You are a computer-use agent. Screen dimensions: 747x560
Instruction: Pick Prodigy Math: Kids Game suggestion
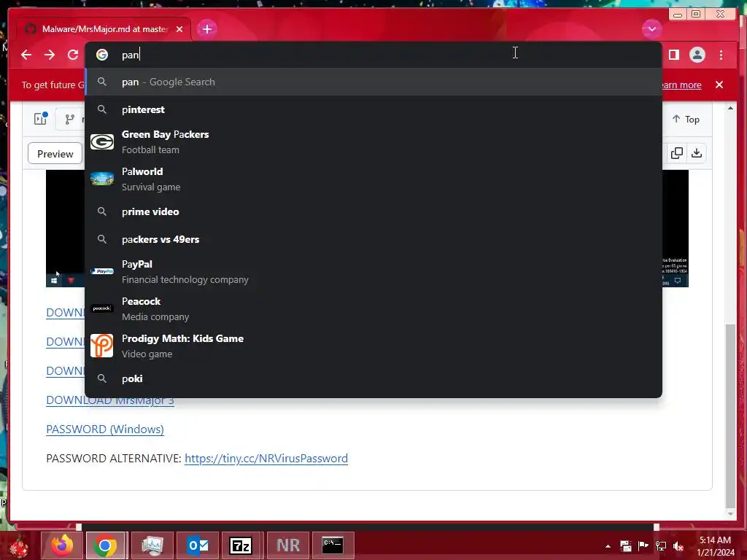[373, 346]
